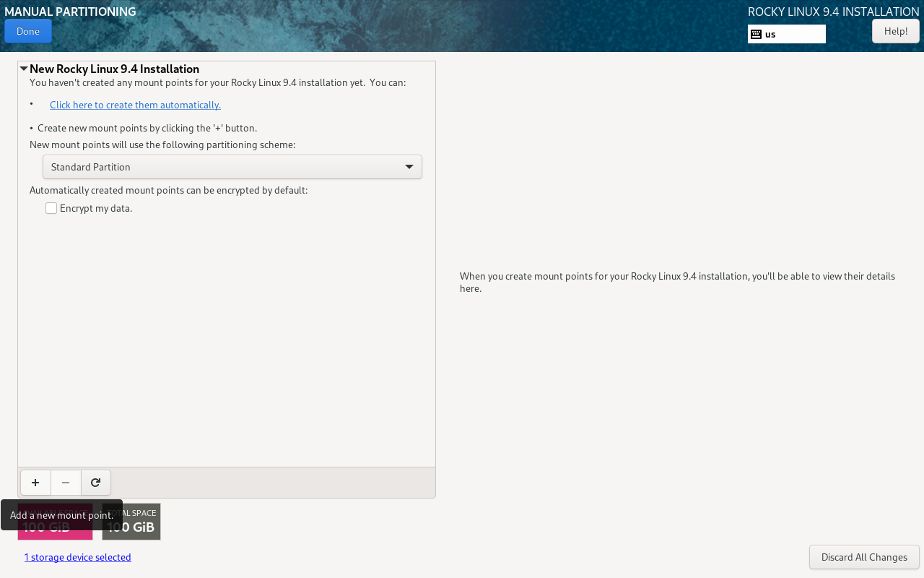
Task: Click the Done button
Action: (x=28, y=31)
